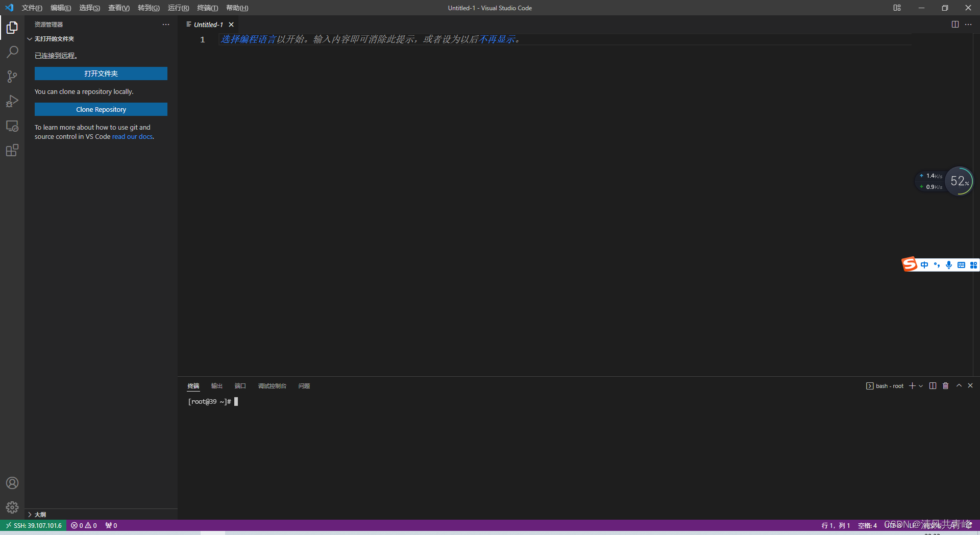This screenshot has width=980, height=535.
Task: Click the VS Code logo icon
Action: coord(9,8)
